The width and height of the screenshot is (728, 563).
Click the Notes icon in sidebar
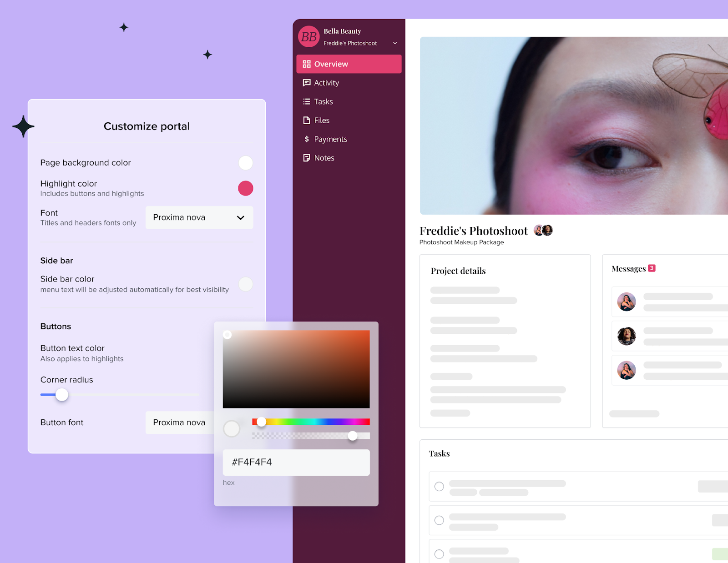307,158
